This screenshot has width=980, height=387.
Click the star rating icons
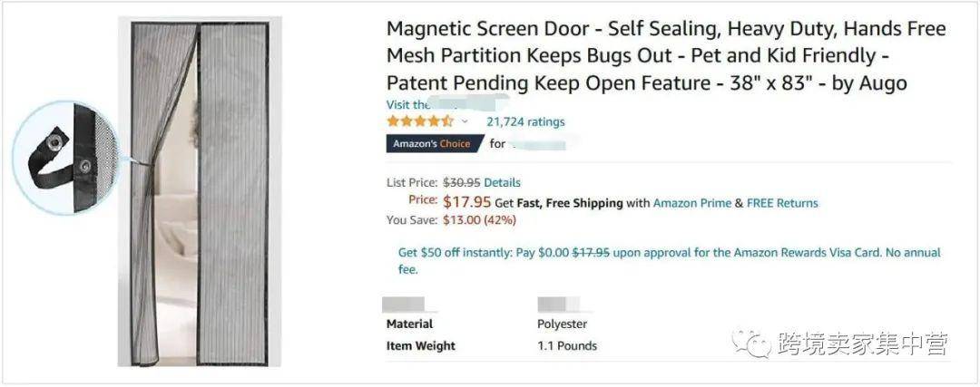click(420, 121)
